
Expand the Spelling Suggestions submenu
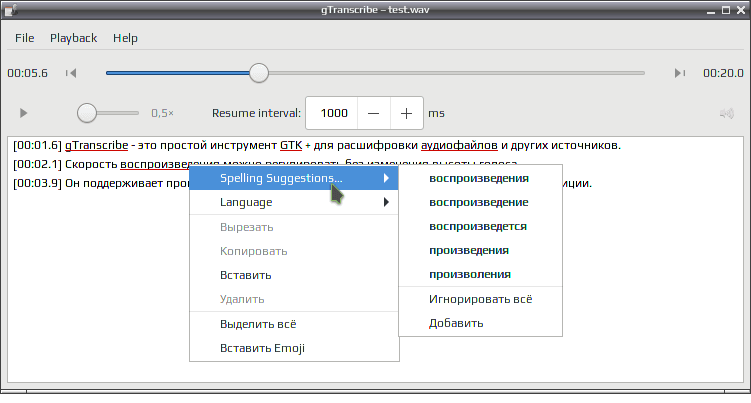[x=294, y=178]
